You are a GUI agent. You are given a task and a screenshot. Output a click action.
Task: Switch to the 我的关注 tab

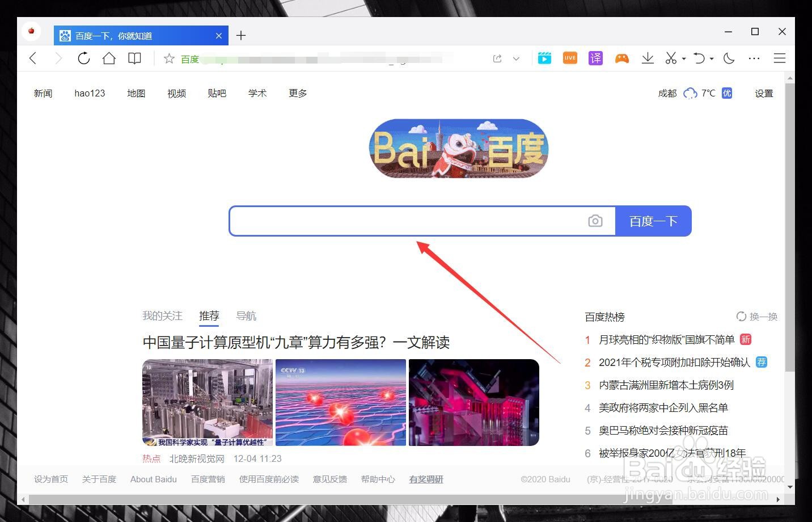(x=162, y=315)
